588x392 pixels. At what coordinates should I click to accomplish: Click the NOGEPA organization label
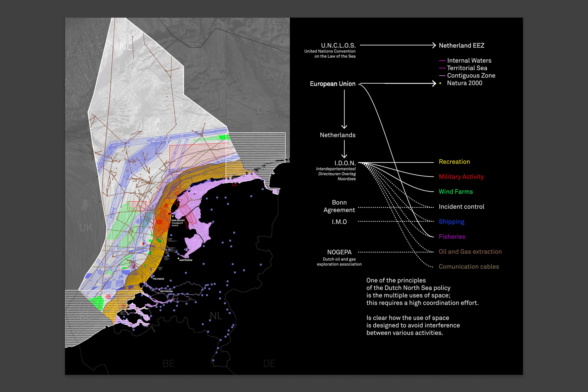click(x=339, y=252)
